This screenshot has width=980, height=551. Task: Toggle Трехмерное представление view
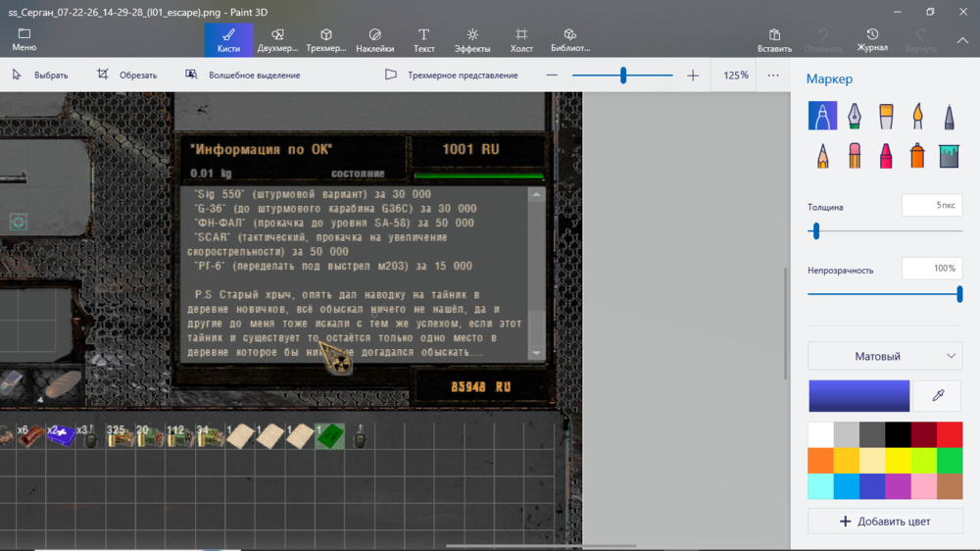[x=451, y=75]
